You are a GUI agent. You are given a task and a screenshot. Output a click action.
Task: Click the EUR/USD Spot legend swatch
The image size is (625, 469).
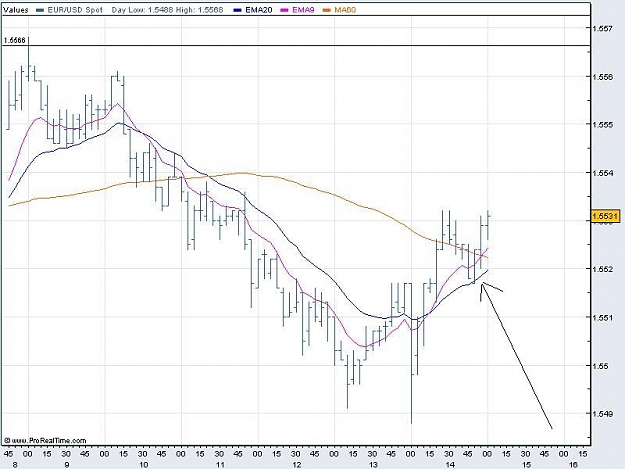[x=39, y=10]
